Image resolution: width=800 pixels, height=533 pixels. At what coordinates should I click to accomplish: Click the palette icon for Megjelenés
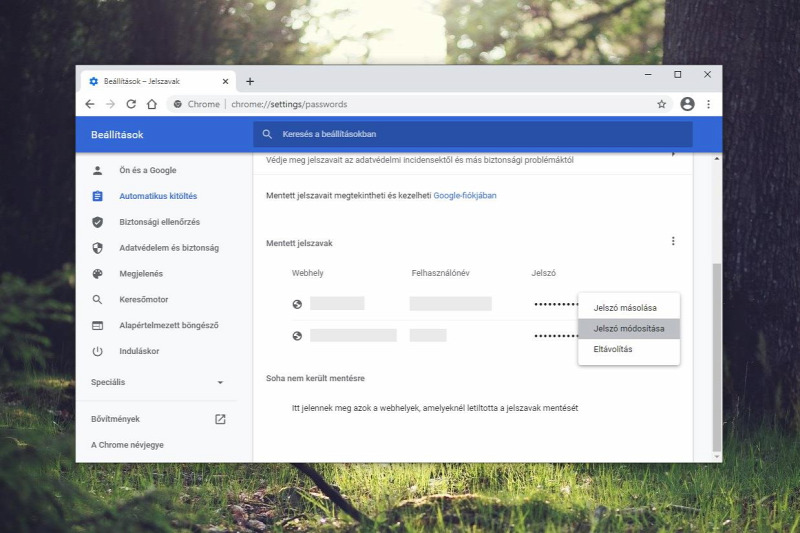(97, 274)
